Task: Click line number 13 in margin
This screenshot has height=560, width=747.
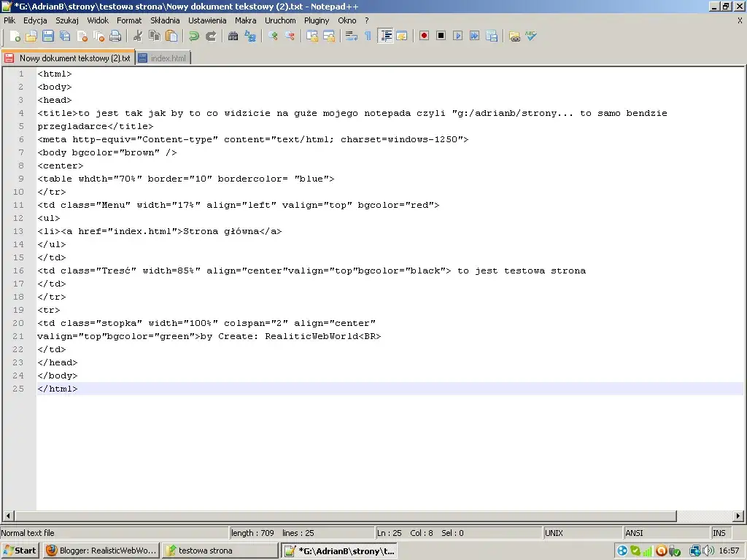Action: [x=18, y=231]
